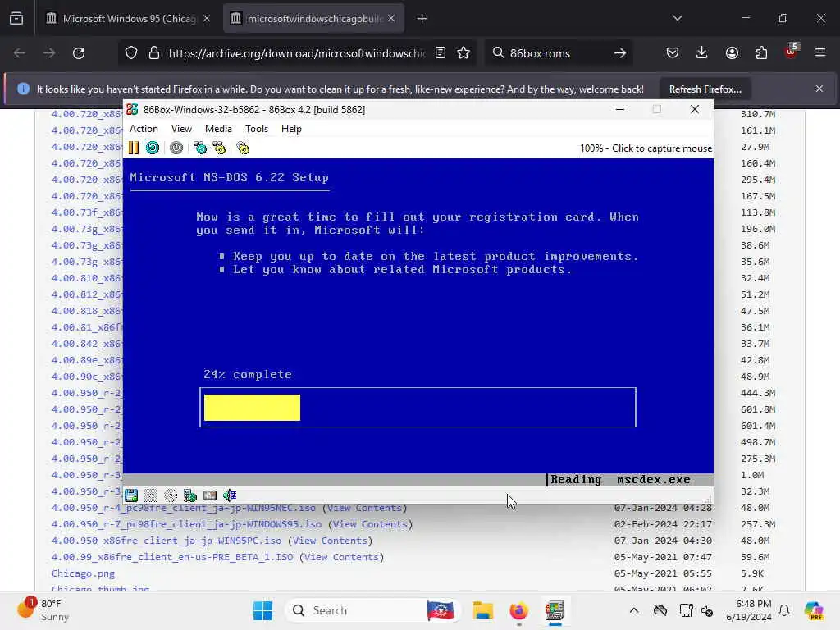Open the Firefox hamburger application menu
This screenshot has height=630, width=840.
click(x=820, y=53)
